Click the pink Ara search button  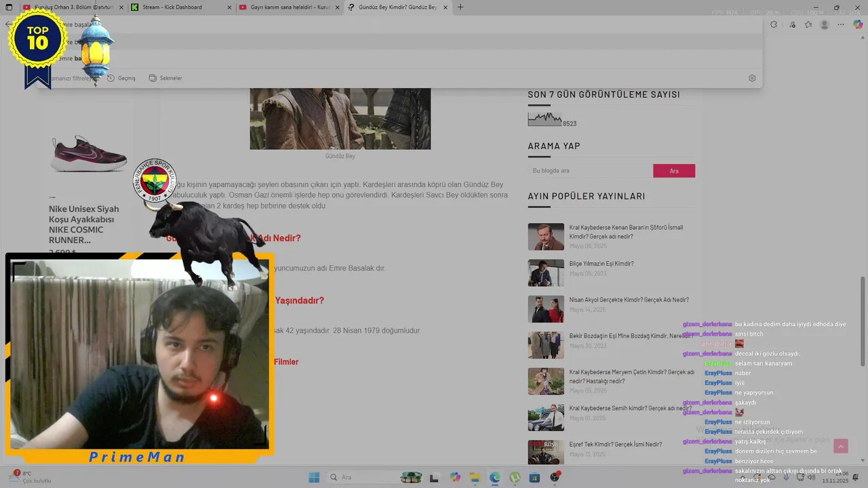(x=674, y=171)
